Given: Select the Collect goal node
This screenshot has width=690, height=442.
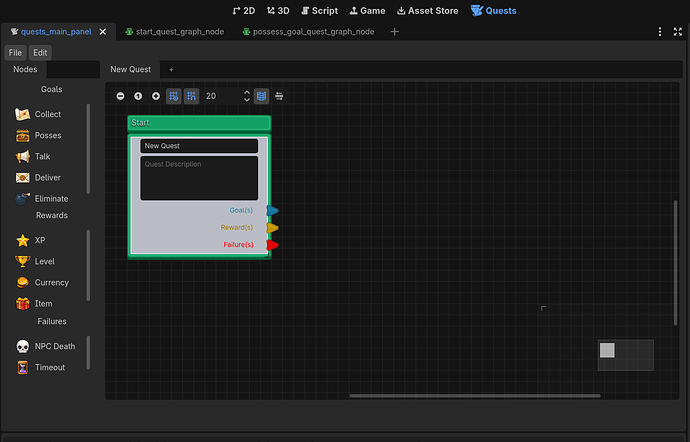Looking at the screenshot, I should [38, 114].
